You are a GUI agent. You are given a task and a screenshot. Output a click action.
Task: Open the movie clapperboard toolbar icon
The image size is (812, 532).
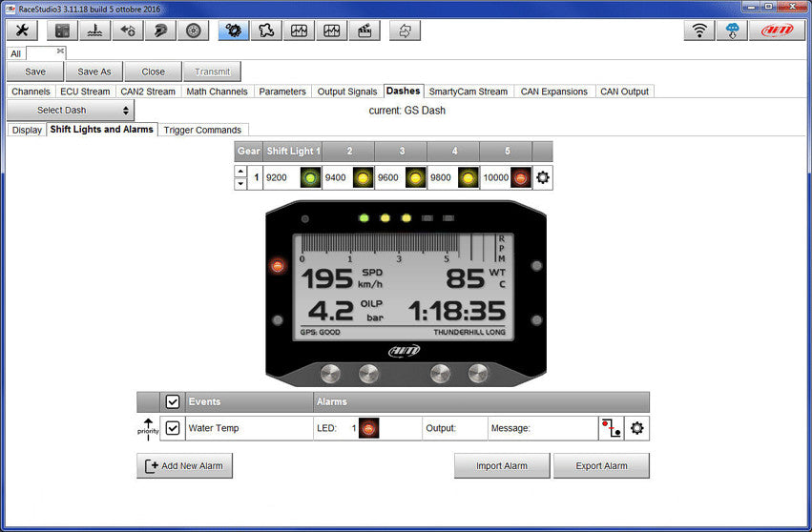pyautogui.click(x=364, y=31)
